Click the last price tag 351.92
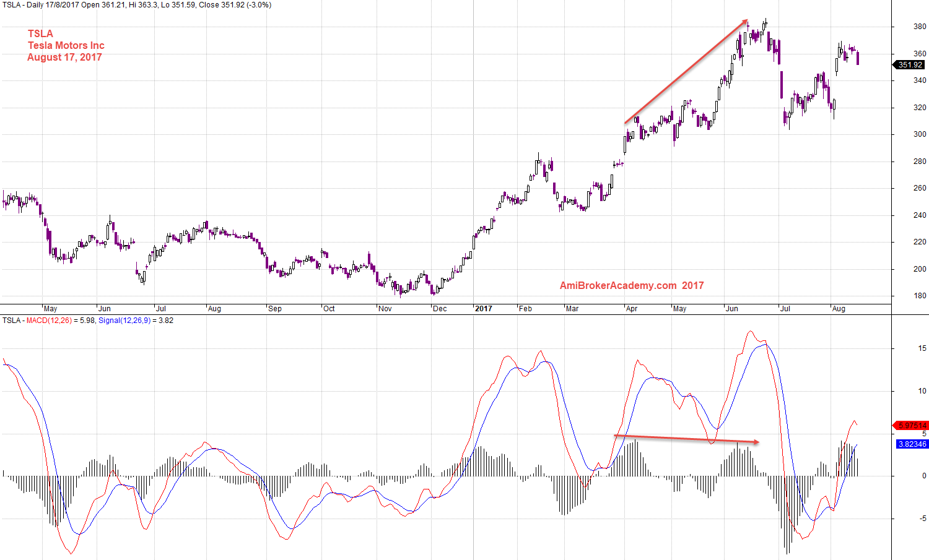929x560 pixels. click(909, 64)
